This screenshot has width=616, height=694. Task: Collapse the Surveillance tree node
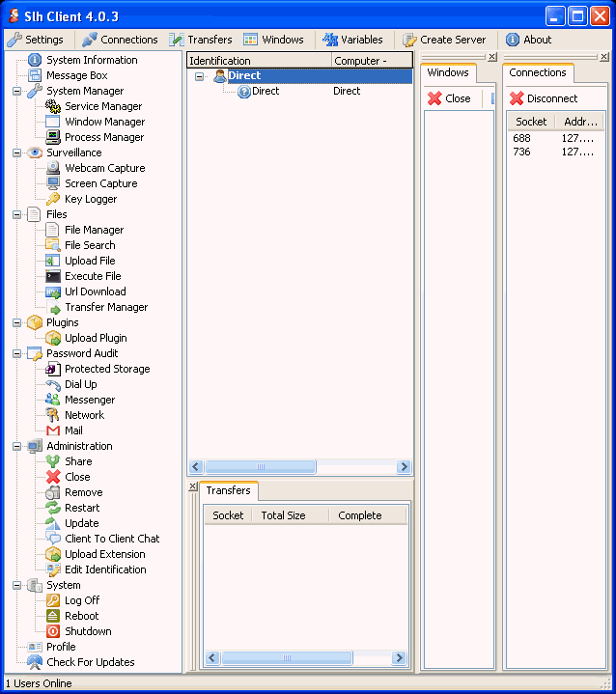pos(18,153)
